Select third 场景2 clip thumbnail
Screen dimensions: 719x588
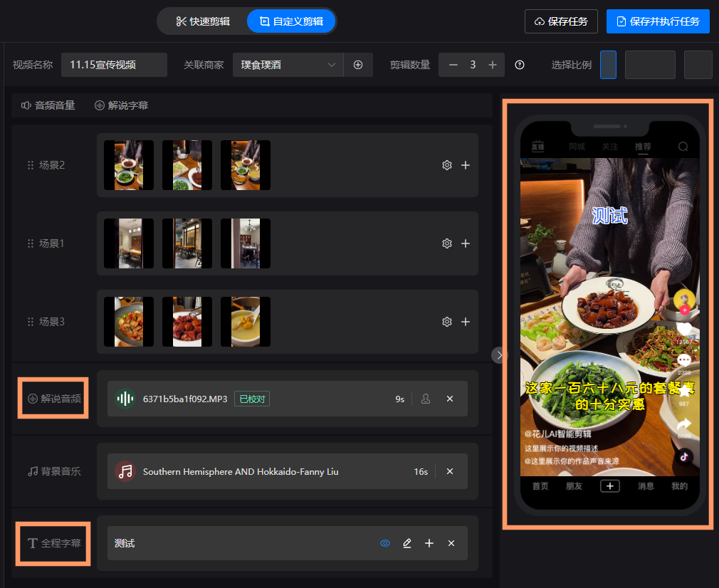click(x=246, y=165)
